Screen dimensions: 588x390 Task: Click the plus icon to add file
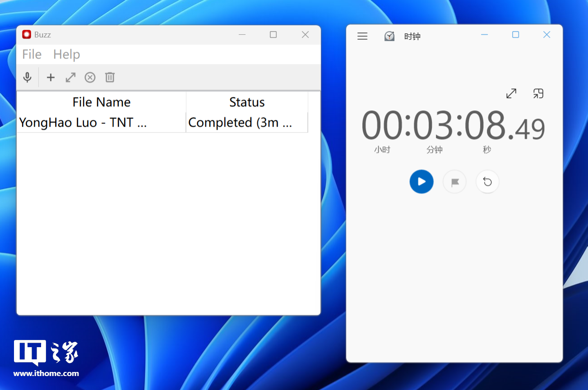(51, 78)
